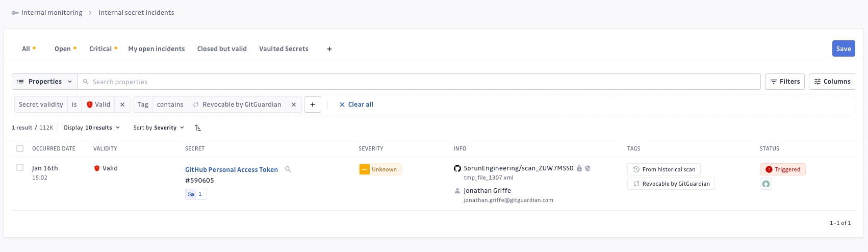Viewport: 868px width, 252px height.
Task: Open the Properties dropdown
Action: pos(45,82)
